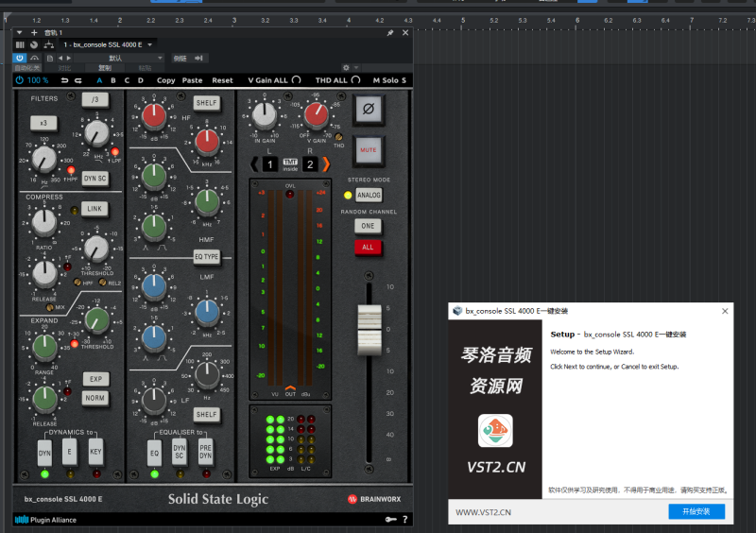Click the round knob icon beside bars icon
The image size is (756, 533).
[34, 44]
